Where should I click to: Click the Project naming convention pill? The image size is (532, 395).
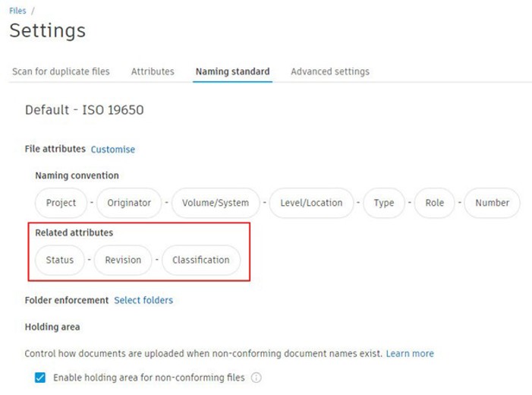61,203
